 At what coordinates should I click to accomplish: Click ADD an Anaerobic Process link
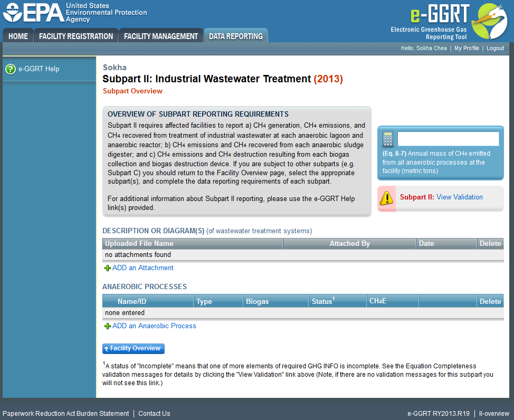point(154,326)
